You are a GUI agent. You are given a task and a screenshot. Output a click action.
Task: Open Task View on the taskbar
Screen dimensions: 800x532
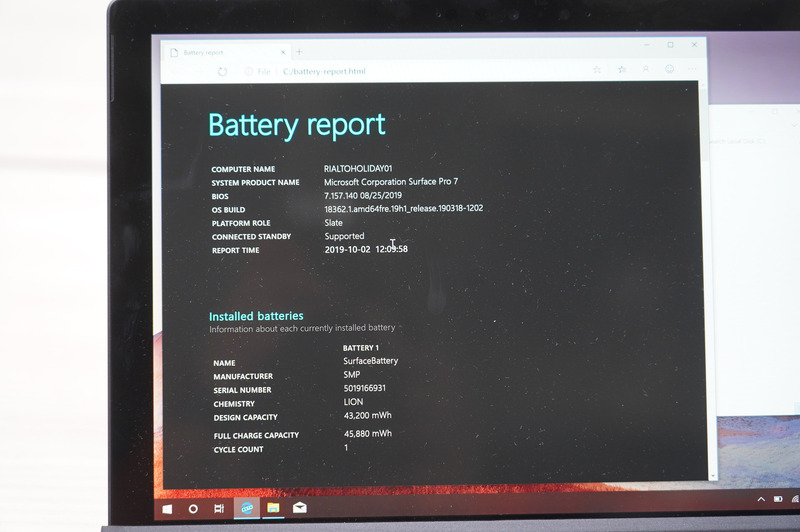pos(219,509)
